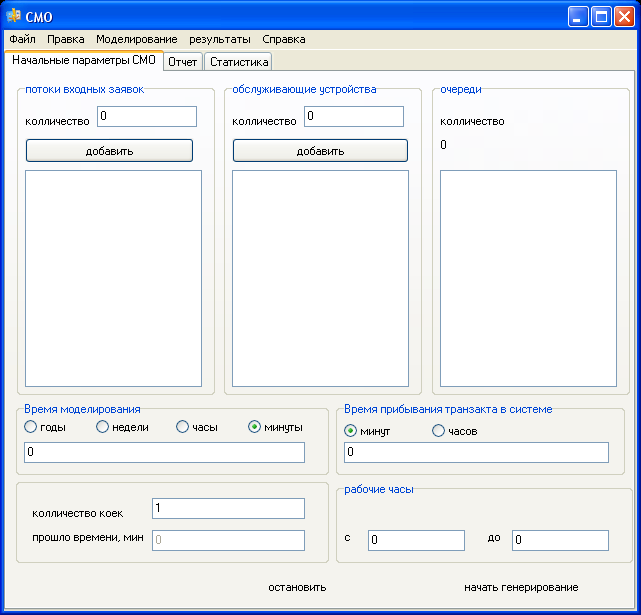Screen dimensions: 641x615
Task: Open the результаты menu
Action: pos(220,39)
